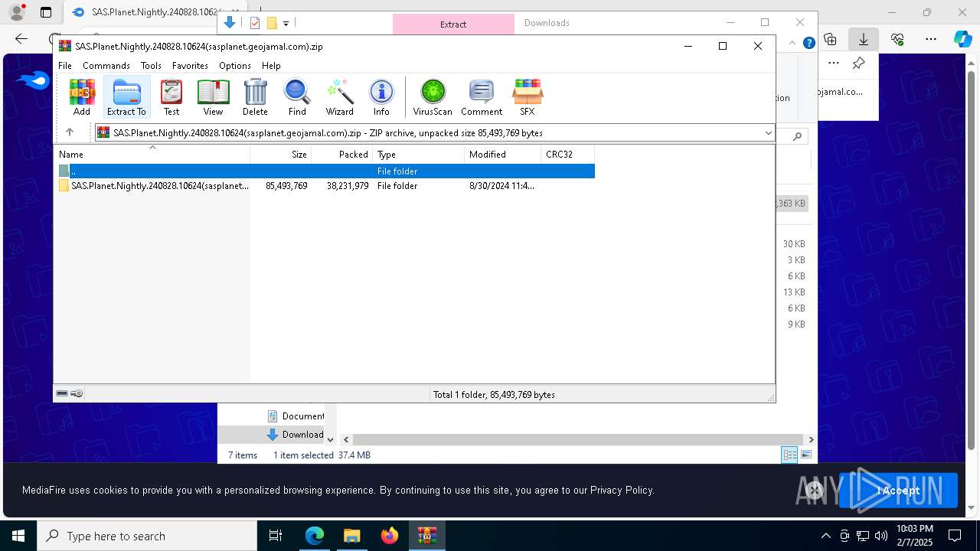Click the key password status bar icon
This screenshot has height=551, width=980.
(x=77, y=393)
